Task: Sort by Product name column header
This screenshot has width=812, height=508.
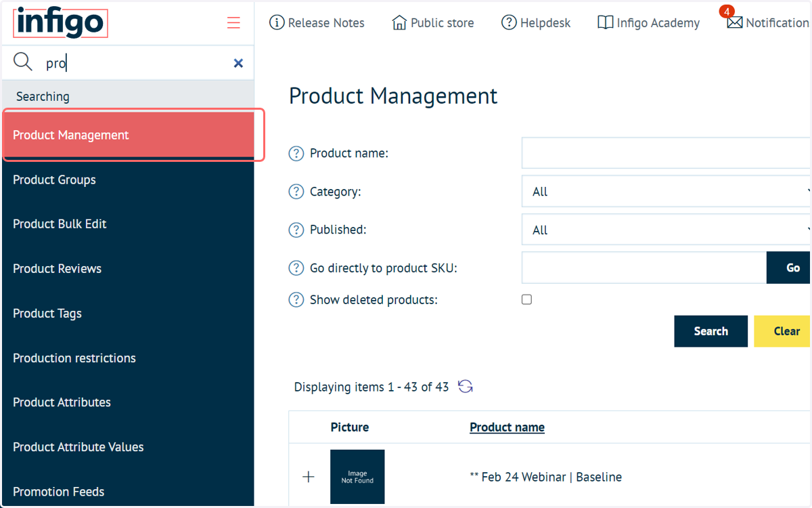Action: [x=507, y=427]
